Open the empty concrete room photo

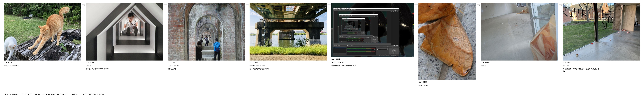pos(520,32)
